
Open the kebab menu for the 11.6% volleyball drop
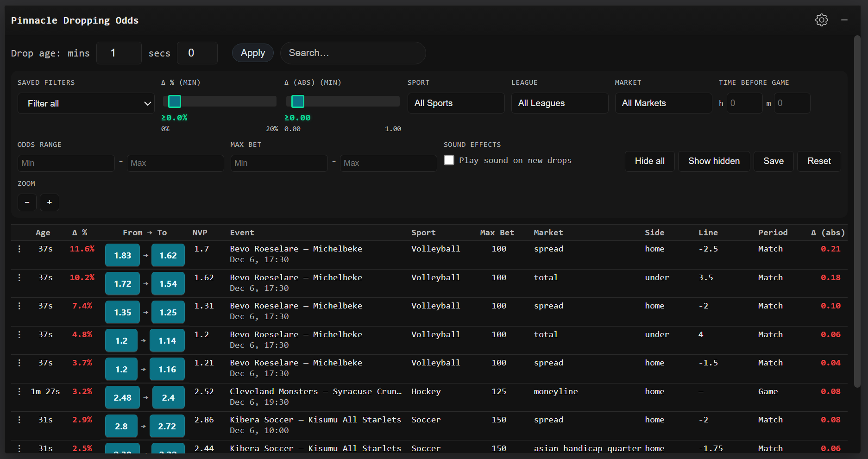pyautogui.click(x=19, y=249)
